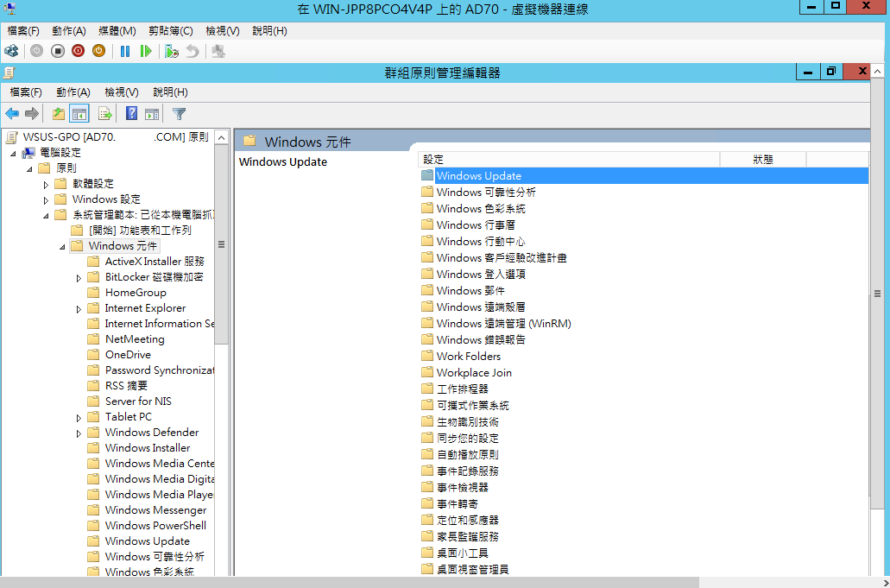Screen dimensions: 890x588
Task: Select NetMeeting in the tree
Action: pyautogui.click(x=135, y=338)
